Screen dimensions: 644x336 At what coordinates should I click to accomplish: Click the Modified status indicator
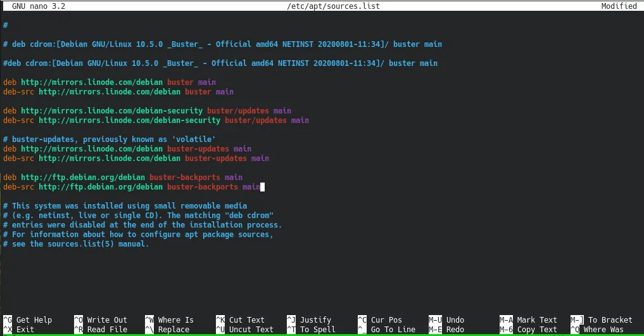pyautogui.click(x=619, y=6)
